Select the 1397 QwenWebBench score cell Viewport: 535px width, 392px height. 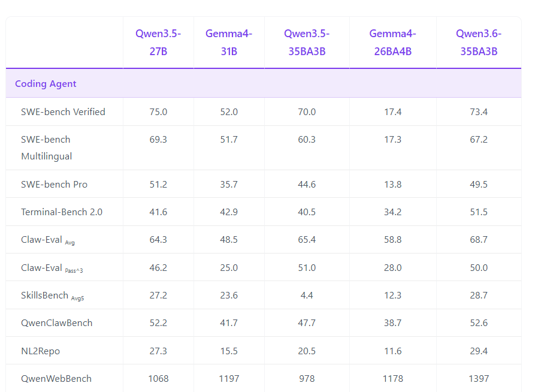(x=479, y=379)
